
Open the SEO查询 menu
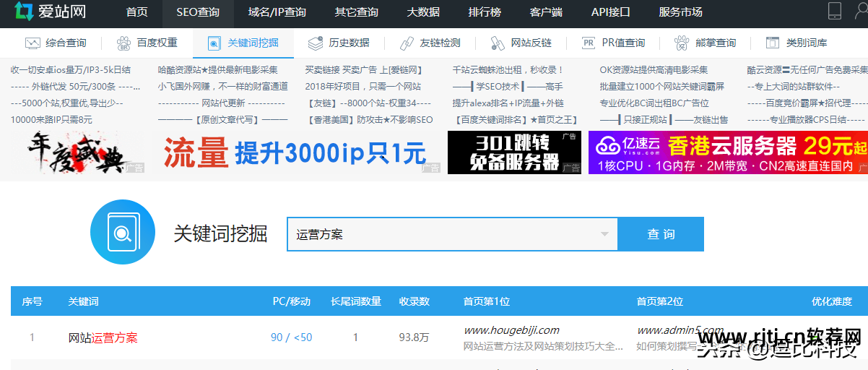[197, 12]
